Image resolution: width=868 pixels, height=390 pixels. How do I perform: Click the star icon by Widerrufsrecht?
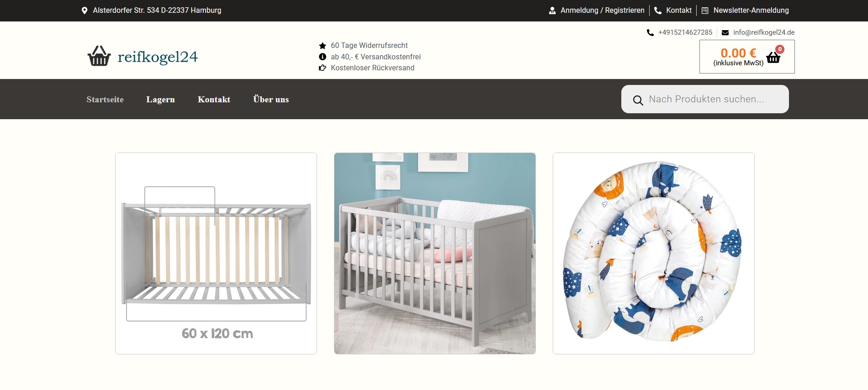(x=323, y=46)
